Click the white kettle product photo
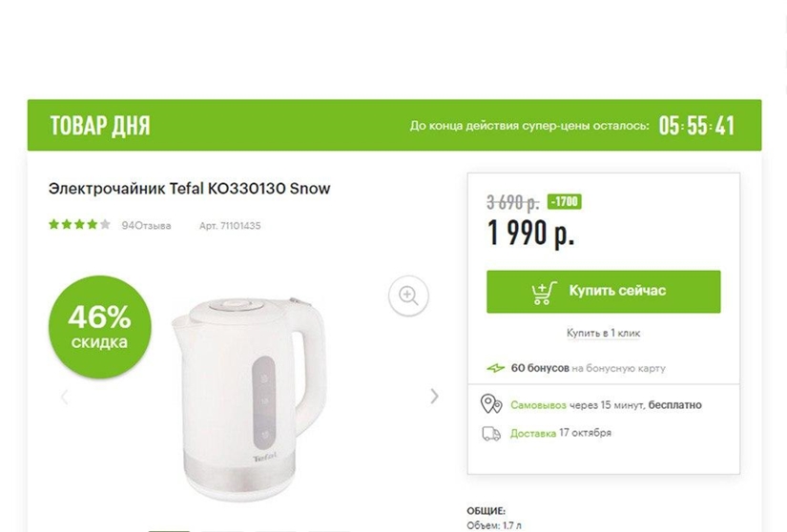787x532 pixels. [x=249, y=399]
